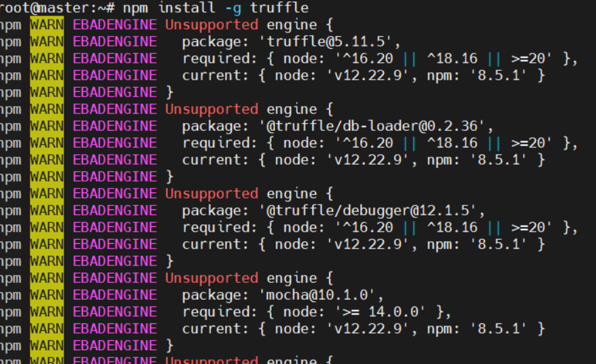Screen dimensions: 596x364
Task: Click the first red 'Unsupported' word
Action: coord(212,25)
